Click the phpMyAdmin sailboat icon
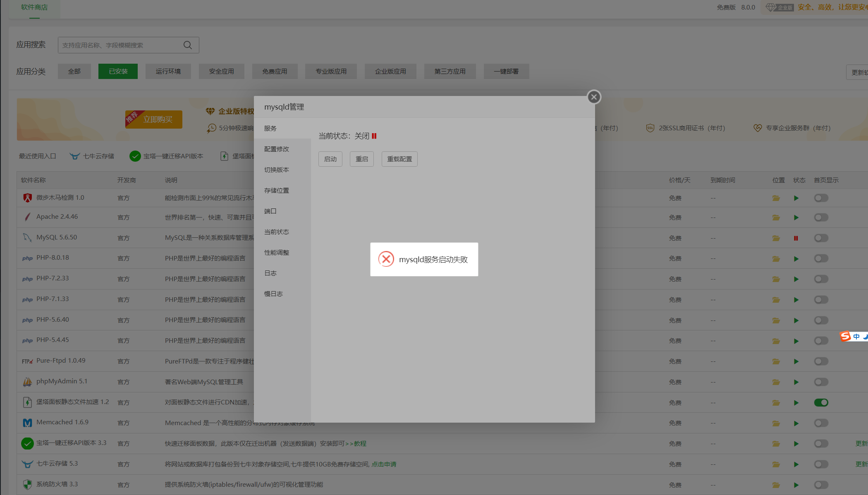Screen dimensions: 868x495 (27, 382)
